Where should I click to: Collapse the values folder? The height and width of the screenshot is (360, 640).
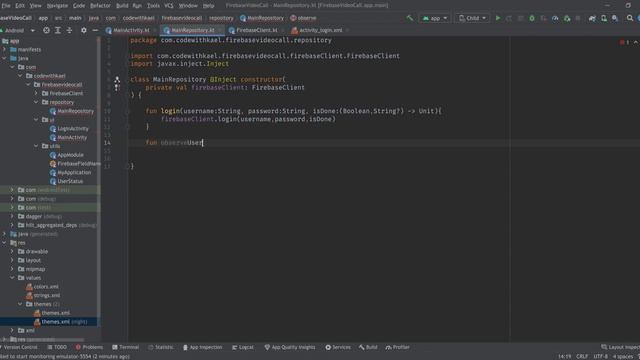tap(12, 278)
